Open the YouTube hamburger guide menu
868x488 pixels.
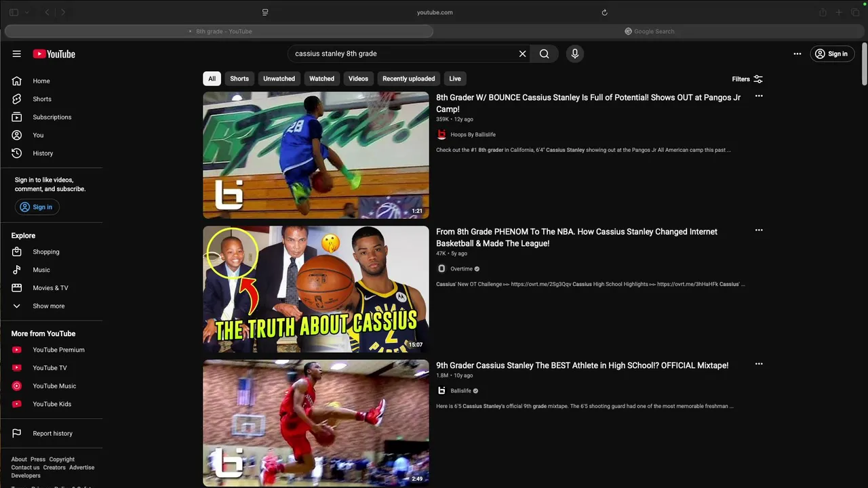[17, 54]
